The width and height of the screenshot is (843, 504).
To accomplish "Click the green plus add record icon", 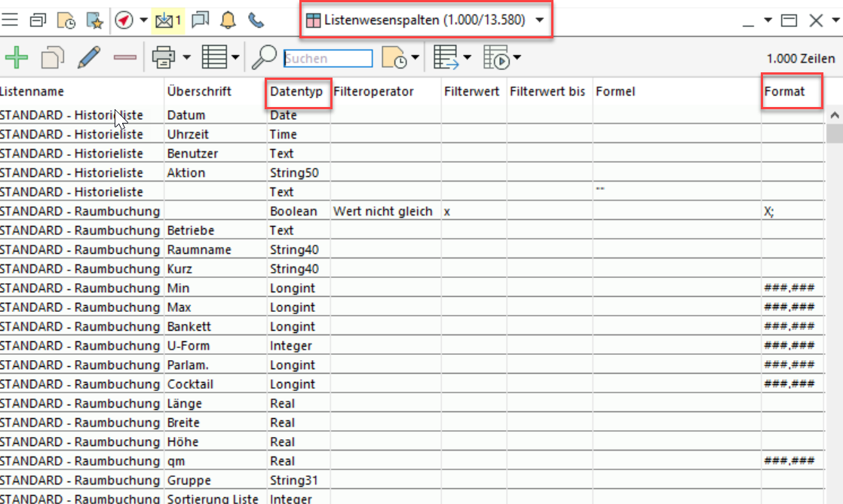I will coord(16,57).
